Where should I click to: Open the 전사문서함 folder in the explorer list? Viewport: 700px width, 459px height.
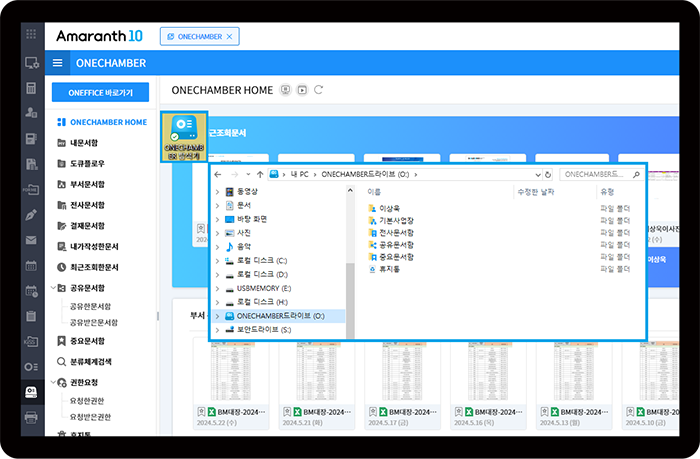(x=391, y=233)
